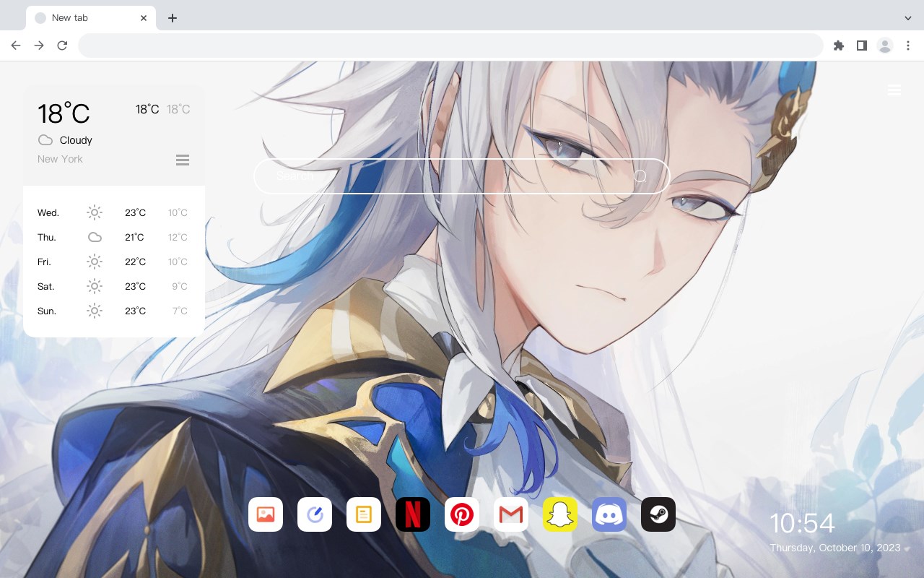This screenshot has height=578, width=924.
Task: Open the yellow notes shortcut icon
Action: 364,514
